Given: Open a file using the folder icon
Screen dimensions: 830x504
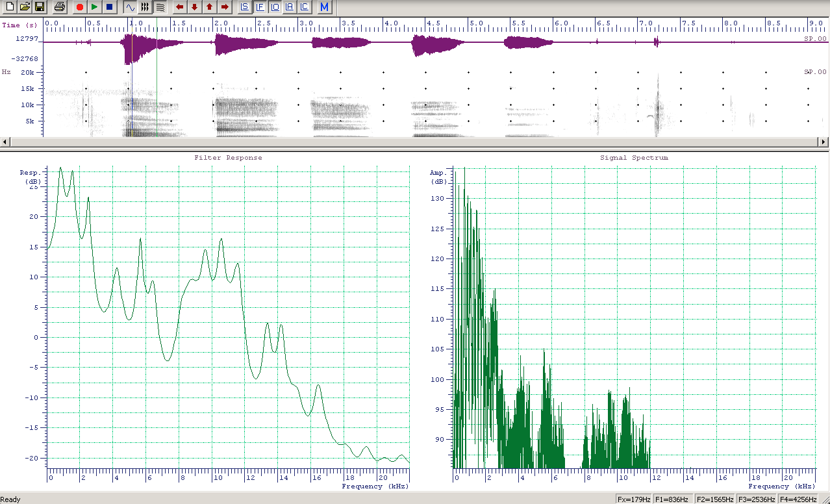Looking at the screenshot, I should [x=25, y=7].
